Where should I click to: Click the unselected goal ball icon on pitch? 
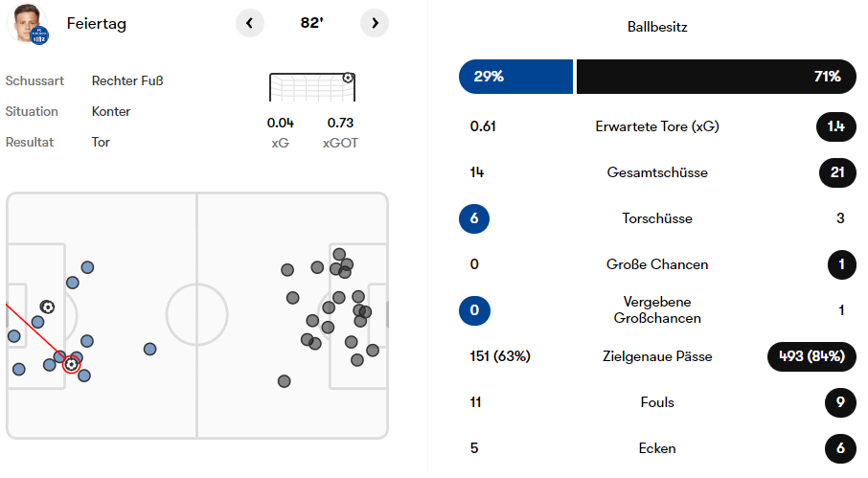coord(47,307)
